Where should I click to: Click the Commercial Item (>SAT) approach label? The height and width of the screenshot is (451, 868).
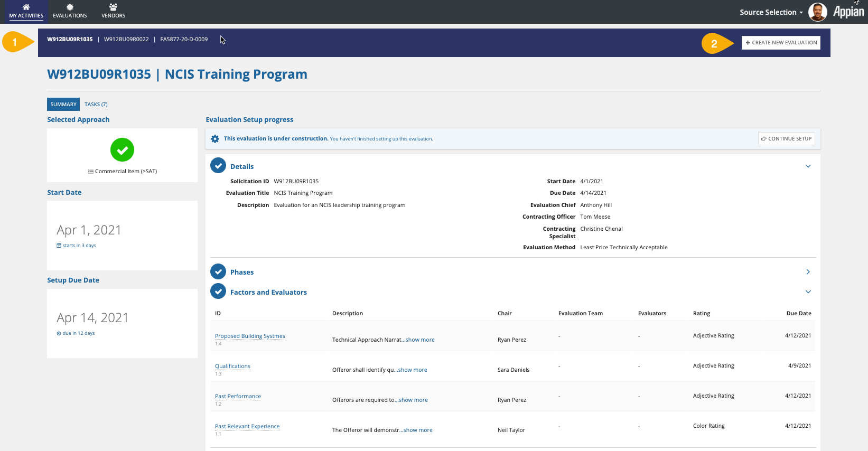(126, 171)
